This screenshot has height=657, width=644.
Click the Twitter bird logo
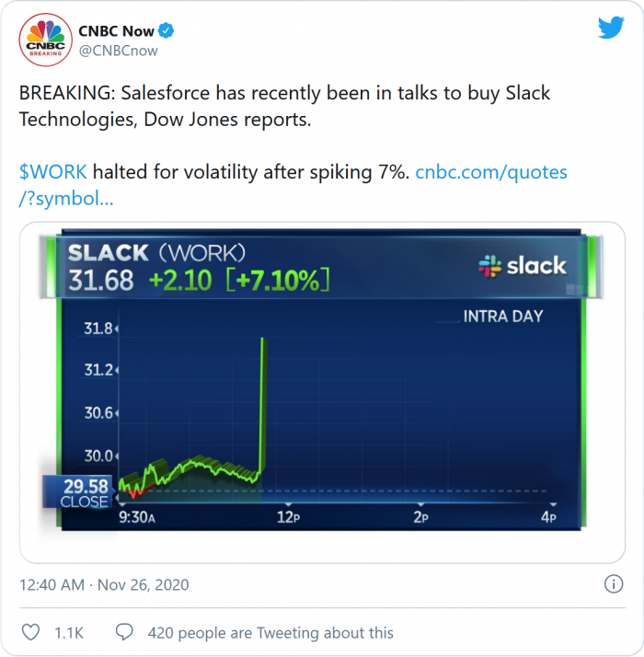point(611,28)
